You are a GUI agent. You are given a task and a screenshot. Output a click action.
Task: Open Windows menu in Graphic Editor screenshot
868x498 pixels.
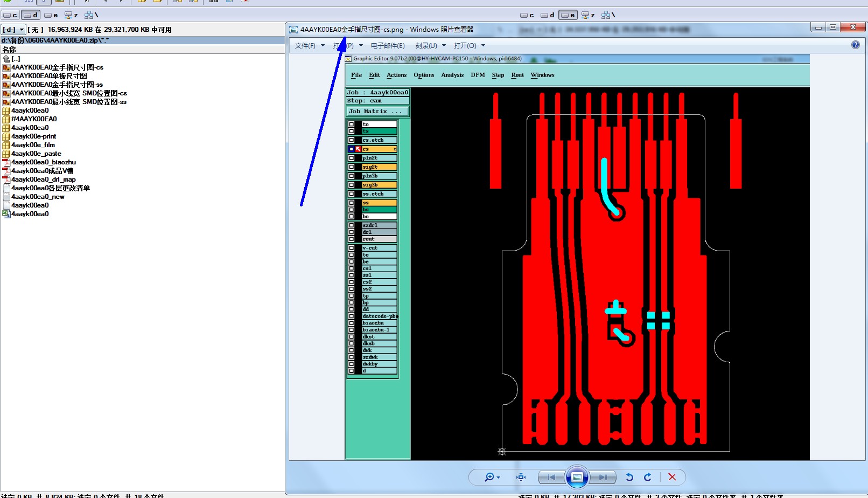click(x=542, y=75)
